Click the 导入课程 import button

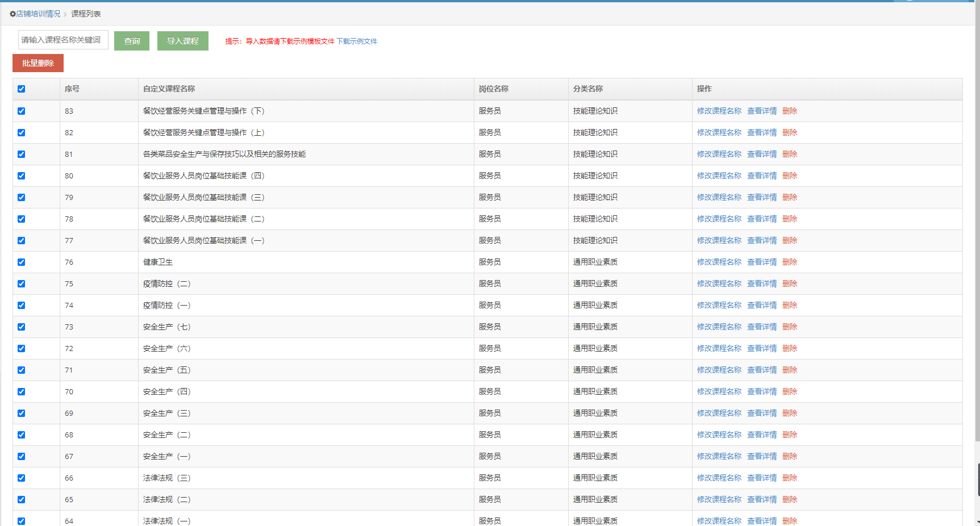(x=182, y=41)
